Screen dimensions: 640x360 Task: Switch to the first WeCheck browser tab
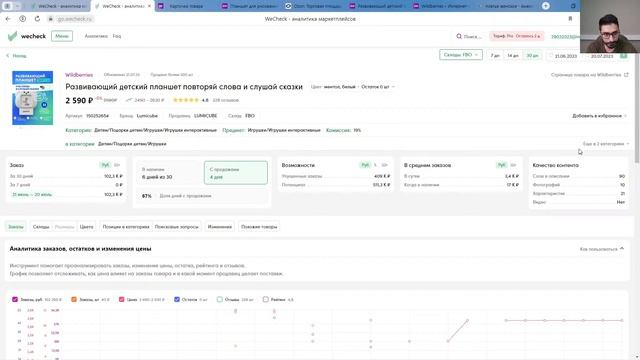point(59,6)
